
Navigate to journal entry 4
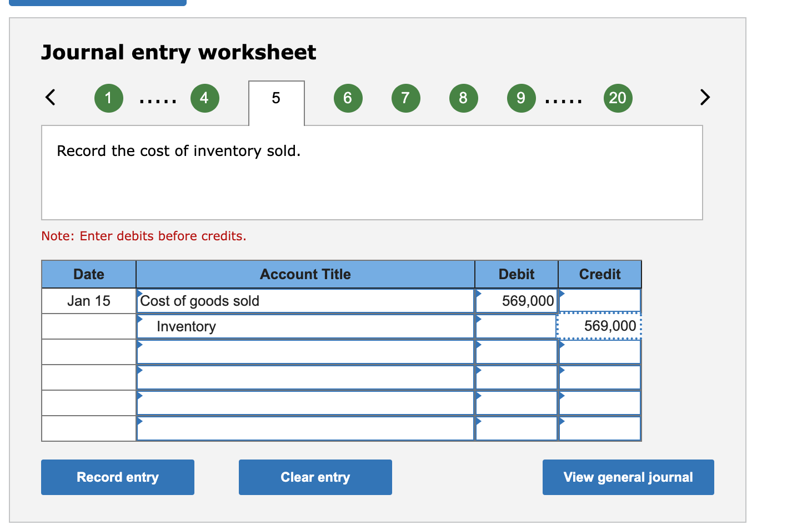click(204, 98)
